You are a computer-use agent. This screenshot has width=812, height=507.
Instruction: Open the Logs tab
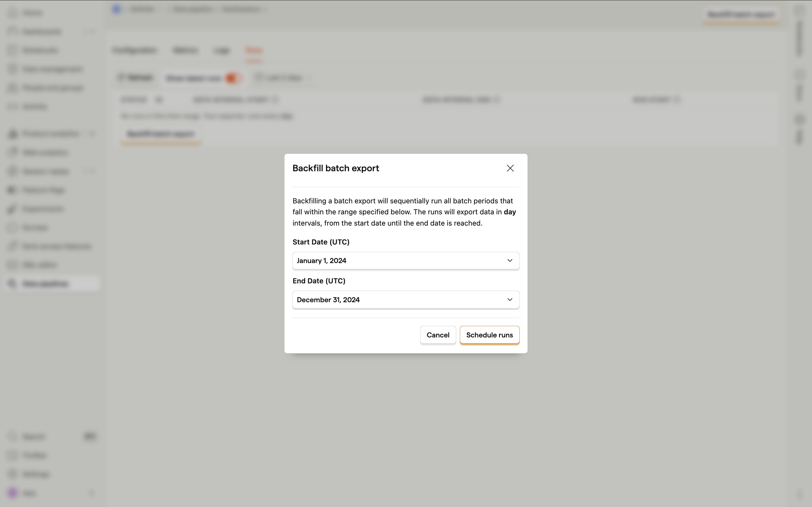221,50
